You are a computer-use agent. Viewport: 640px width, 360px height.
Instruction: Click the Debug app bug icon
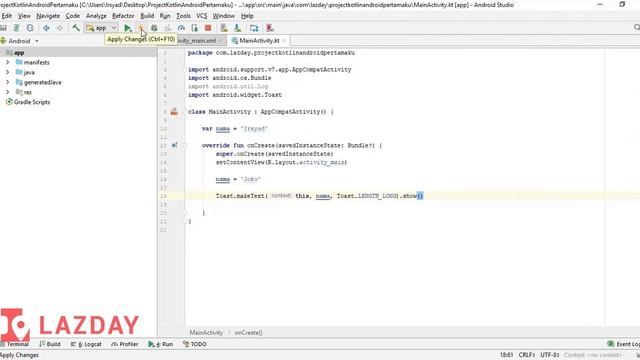tap(154, 28)
